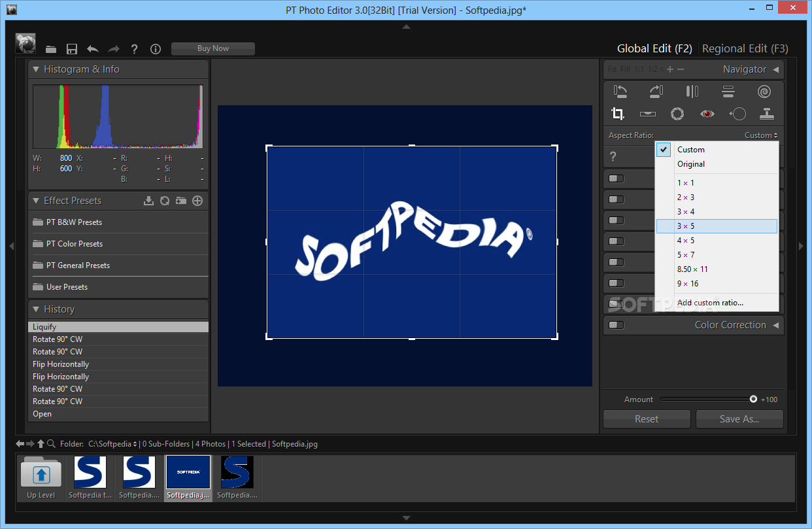Click 1:1 zoom in the Navigator bar
The height and width of the screenshot is (529, 812).
pyautogui.click(x=639, y=69)
